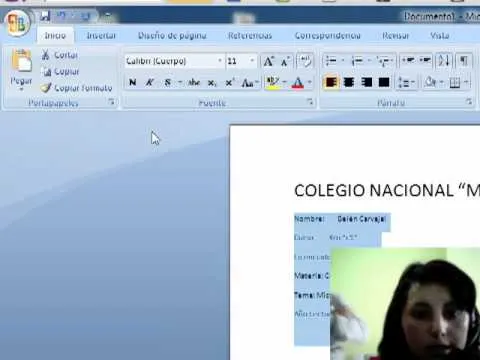
Task: Save the document from Quick Access toolbar
Action: pos(45,16)
